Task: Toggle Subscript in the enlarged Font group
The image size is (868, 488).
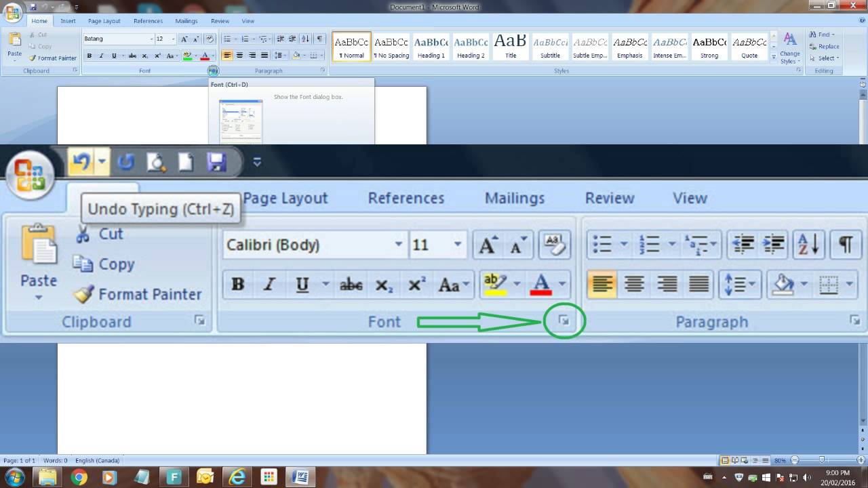Action: 384,285
